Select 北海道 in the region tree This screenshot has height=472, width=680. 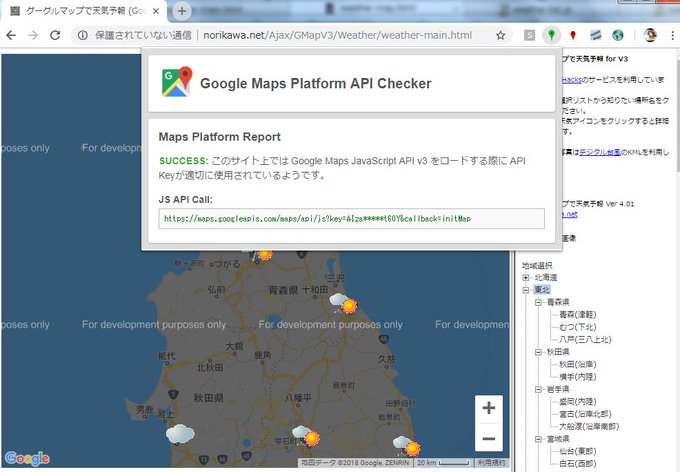546,278
